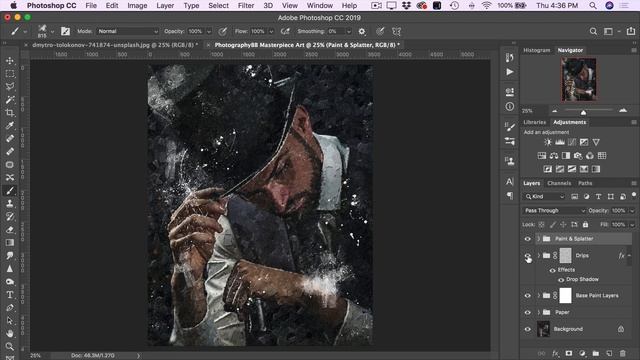640x360 pixels.
Task: Expand the Paper group
Action: (x=538, y=312)
